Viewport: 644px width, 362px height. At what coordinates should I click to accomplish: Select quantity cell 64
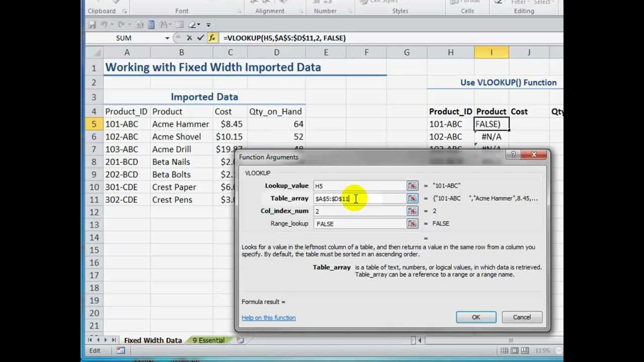[276, 124]
